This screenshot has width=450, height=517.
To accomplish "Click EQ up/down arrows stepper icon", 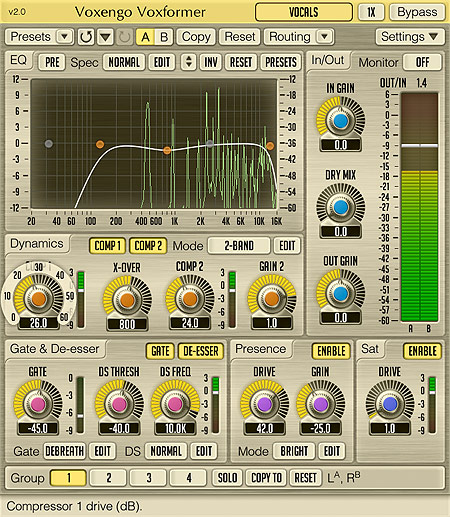I will tap(189, 62).
